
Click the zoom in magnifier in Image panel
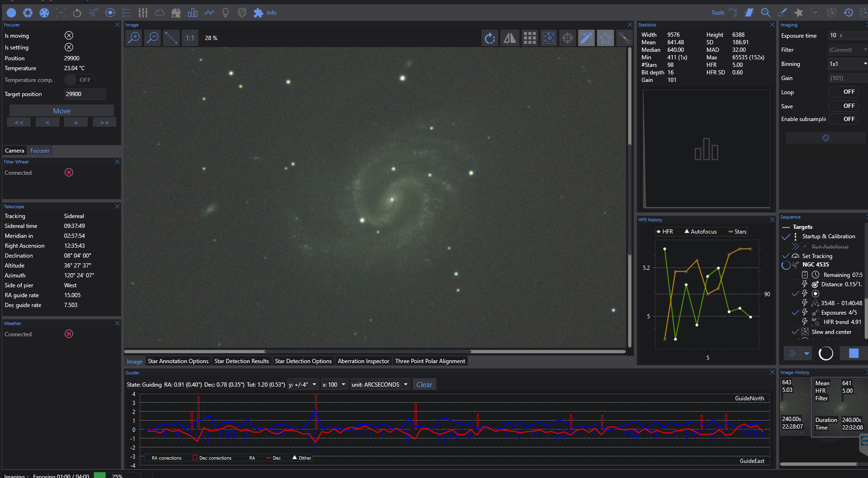point(134,38)
